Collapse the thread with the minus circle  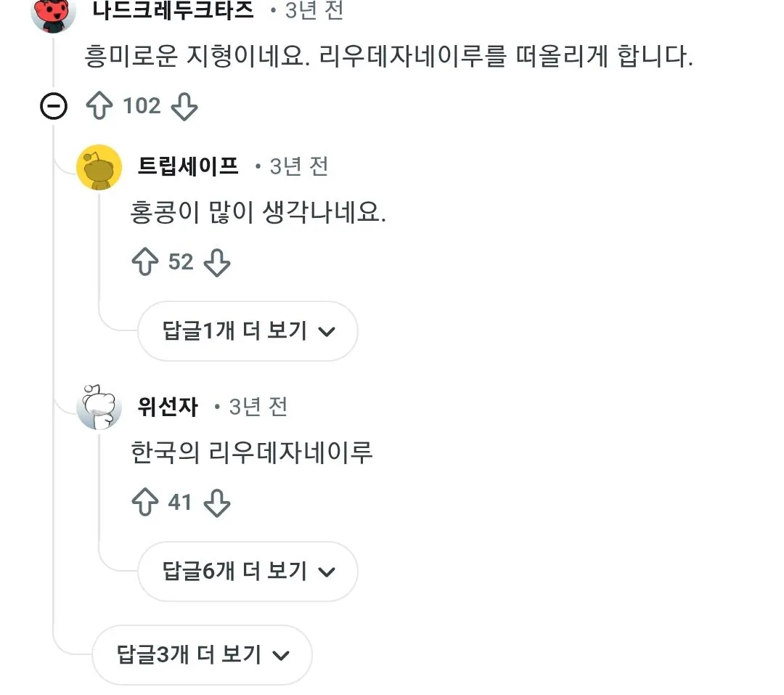pos(54,107)
